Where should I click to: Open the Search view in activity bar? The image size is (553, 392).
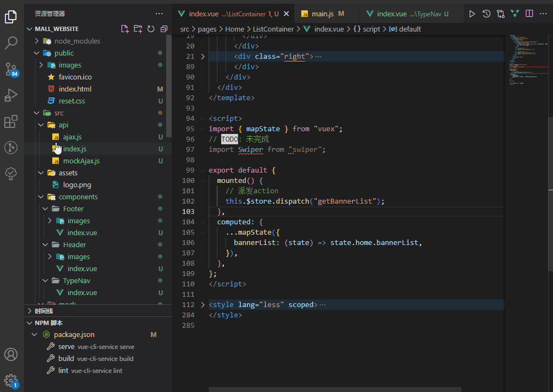point(11,43)
